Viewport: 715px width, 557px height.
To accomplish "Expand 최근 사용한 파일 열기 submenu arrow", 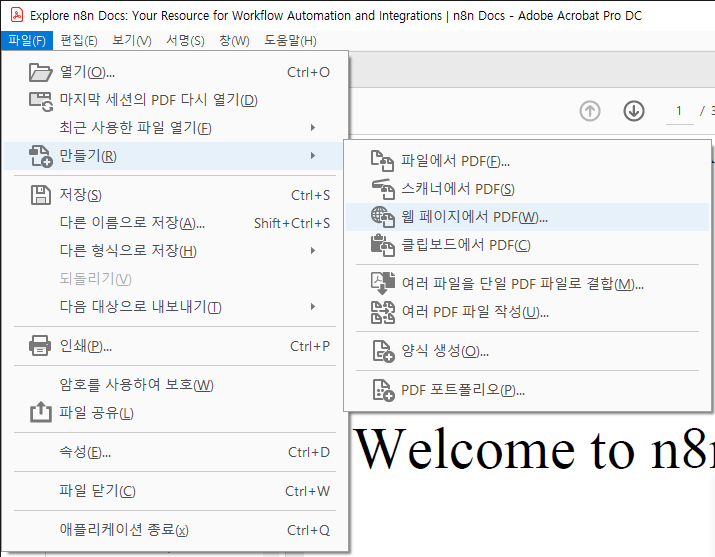I will point(313,128).
